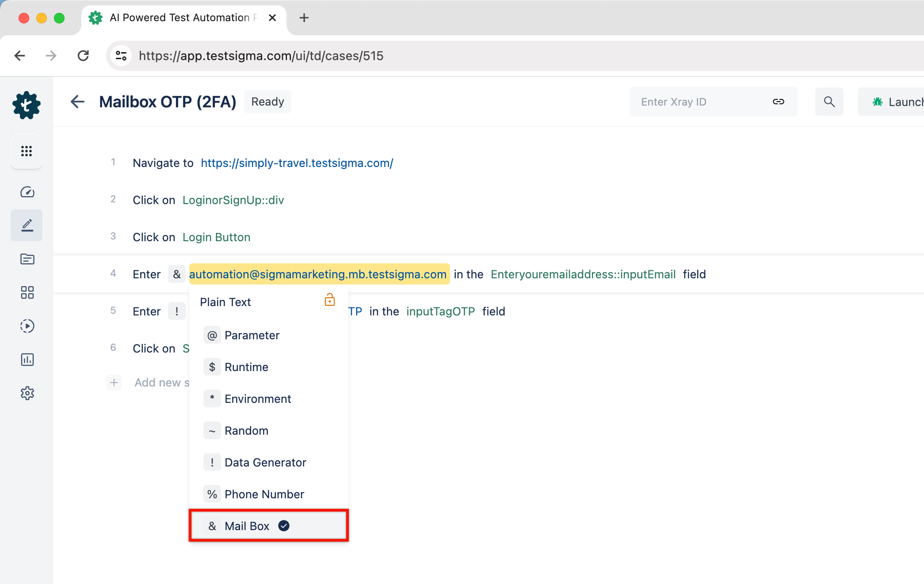Select Runtime data type
This screenshot has height=584, width=924.
pyautogui.click(x=269, y=367)
